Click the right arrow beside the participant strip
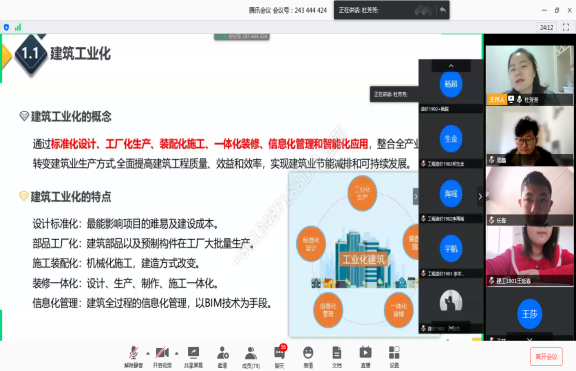 coord(480,197)
